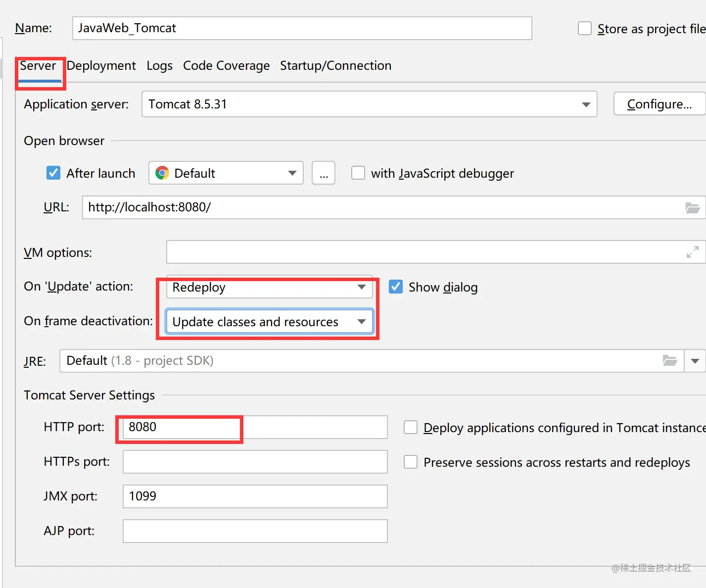Click the HTTPs port input field

pos(255,462)
